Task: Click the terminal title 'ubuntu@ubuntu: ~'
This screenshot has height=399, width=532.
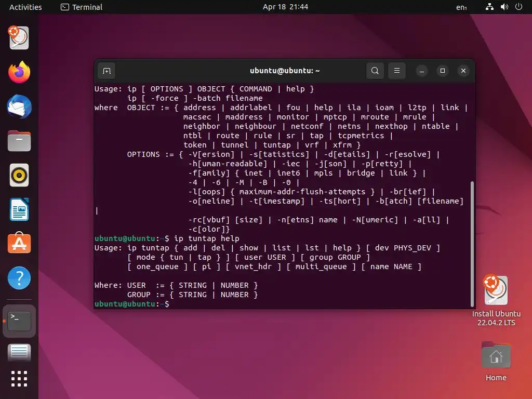Action: tap(285, 71)
